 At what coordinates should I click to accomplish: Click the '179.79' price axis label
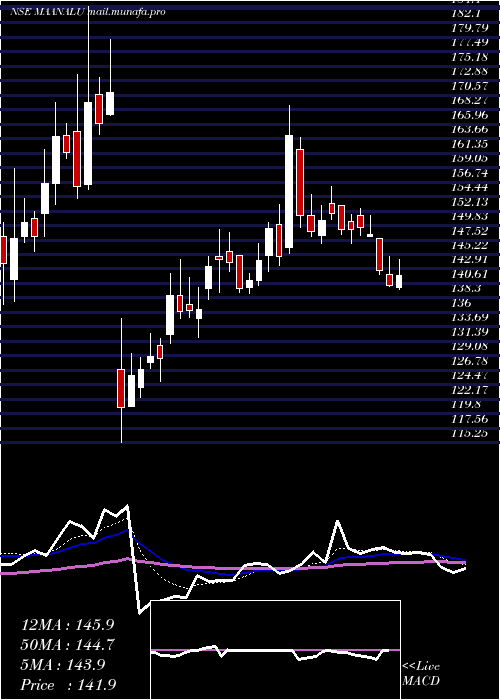click(x=469, y=28)
